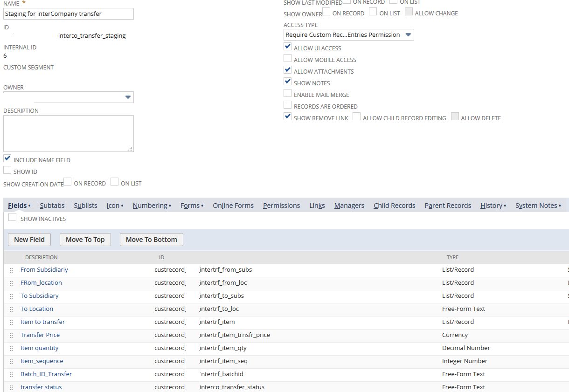569x392 pixels.
Task: Expand the Owner dropdown list
Action: (x=128, y=97)
